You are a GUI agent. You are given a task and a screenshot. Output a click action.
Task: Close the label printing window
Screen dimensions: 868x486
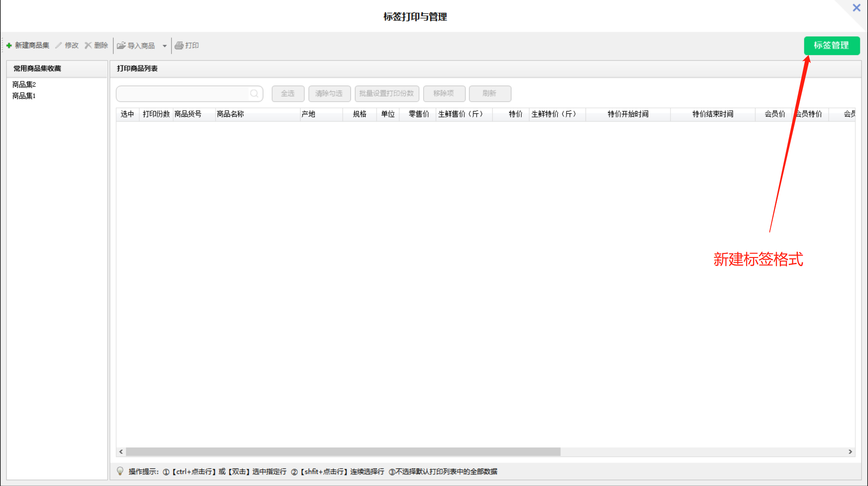tap(856, 8)
